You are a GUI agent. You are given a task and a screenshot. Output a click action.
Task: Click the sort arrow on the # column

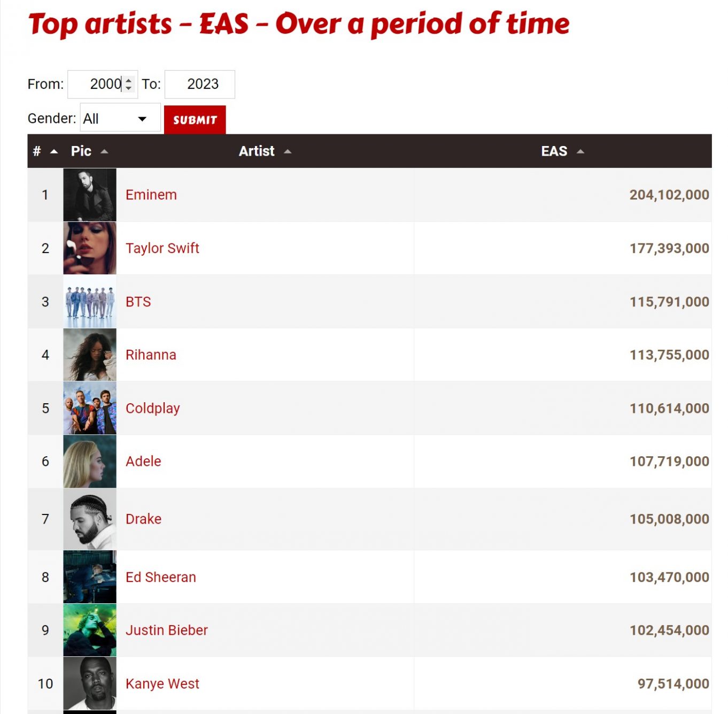click(54, 151)
